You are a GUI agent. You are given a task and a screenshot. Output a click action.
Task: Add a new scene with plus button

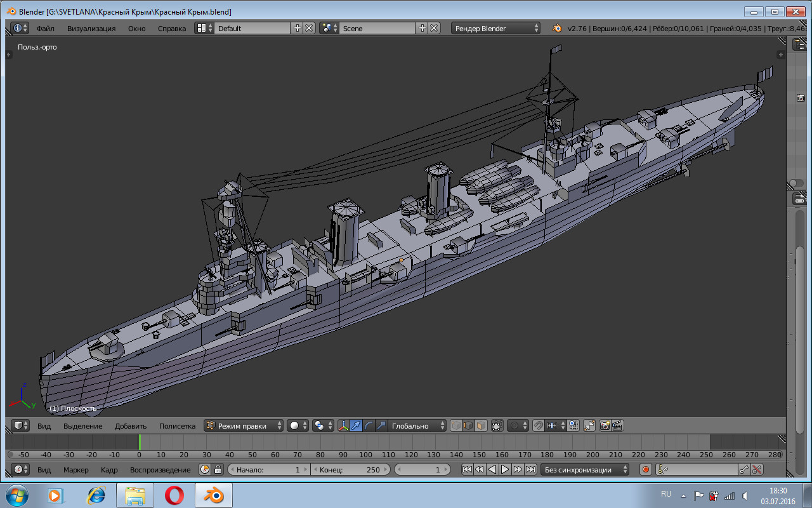coord(422,28)
